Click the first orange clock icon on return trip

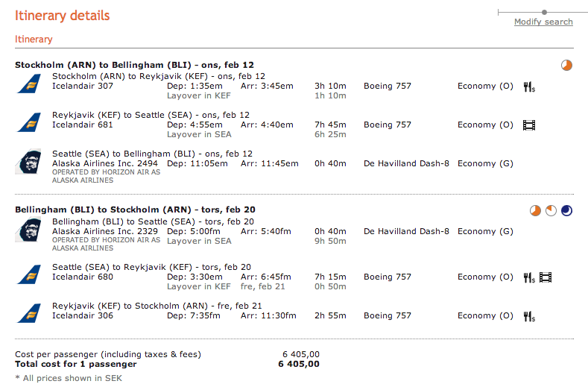535,211
